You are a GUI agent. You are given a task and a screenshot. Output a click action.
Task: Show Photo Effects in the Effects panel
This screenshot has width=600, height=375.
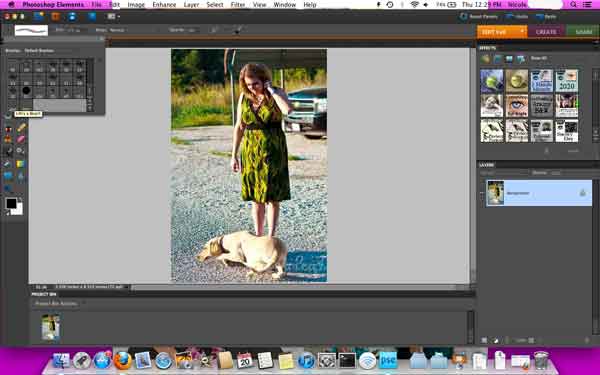pyautogui.click(x=509, y=59)
